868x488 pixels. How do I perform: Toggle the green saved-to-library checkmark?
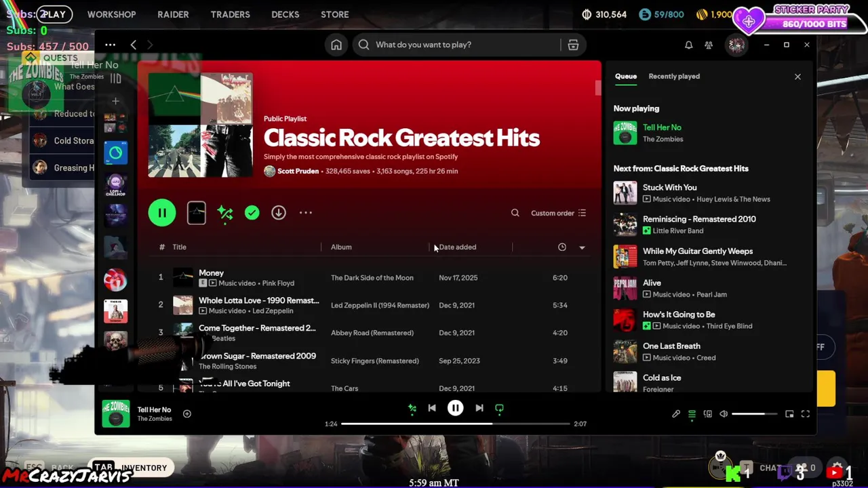252,213
